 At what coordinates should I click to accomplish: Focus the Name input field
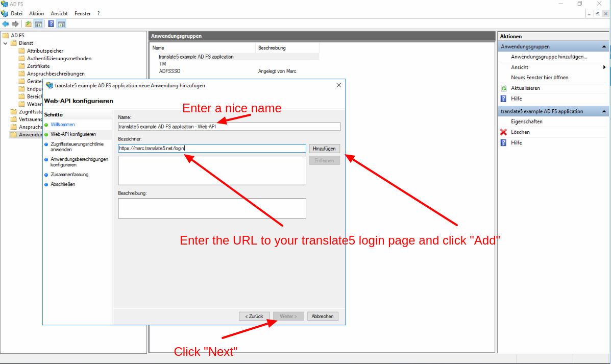tap(229, 127)
